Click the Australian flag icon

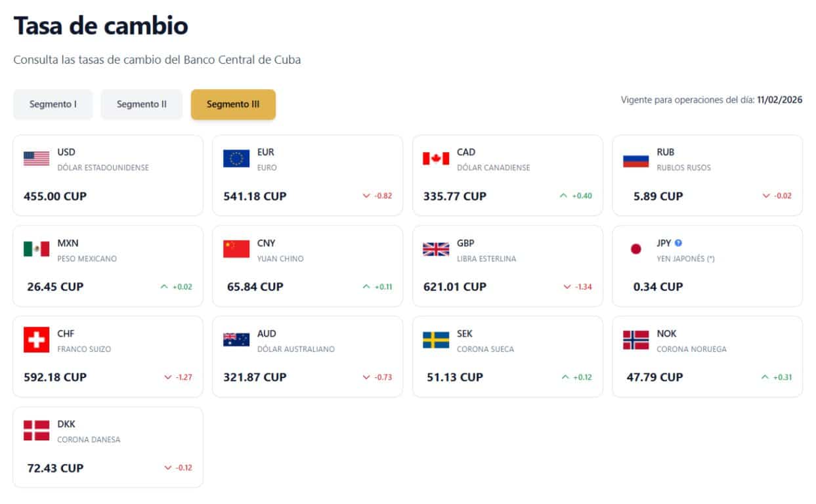click(236, 340)
